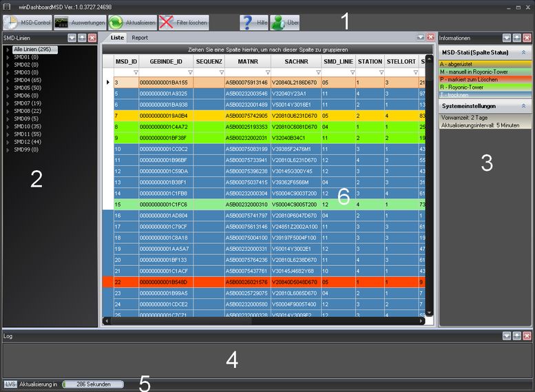Sort by the STELLORT column header
This screenshot has height=392, width=535.
point(401,62)
